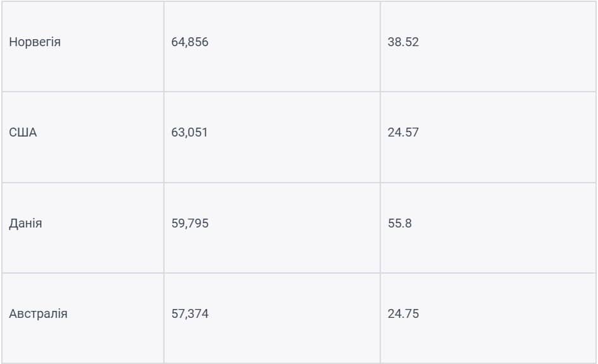The image size is (598, 364).
Task: Click the word Норвегія text
Action: point(35,42)
